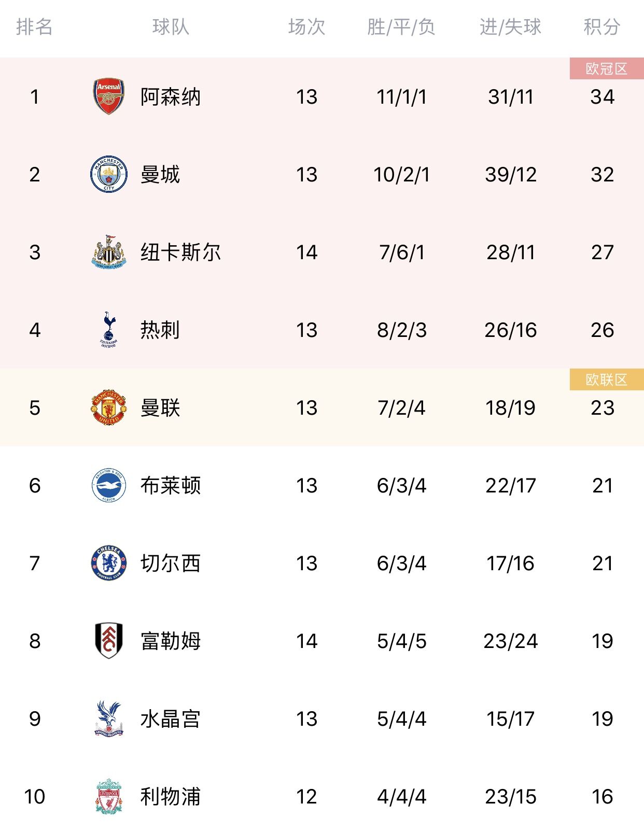
Task: Select the 进/失球 column header
Action: pyautogui.click(x=510, y=26)
